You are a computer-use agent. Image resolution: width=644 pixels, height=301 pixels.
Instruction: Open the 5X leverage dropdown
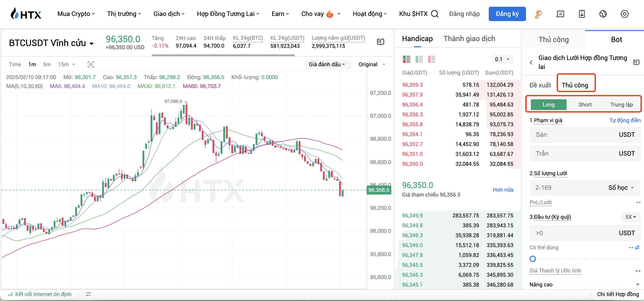pyautogui.click(x=631, y=217)
